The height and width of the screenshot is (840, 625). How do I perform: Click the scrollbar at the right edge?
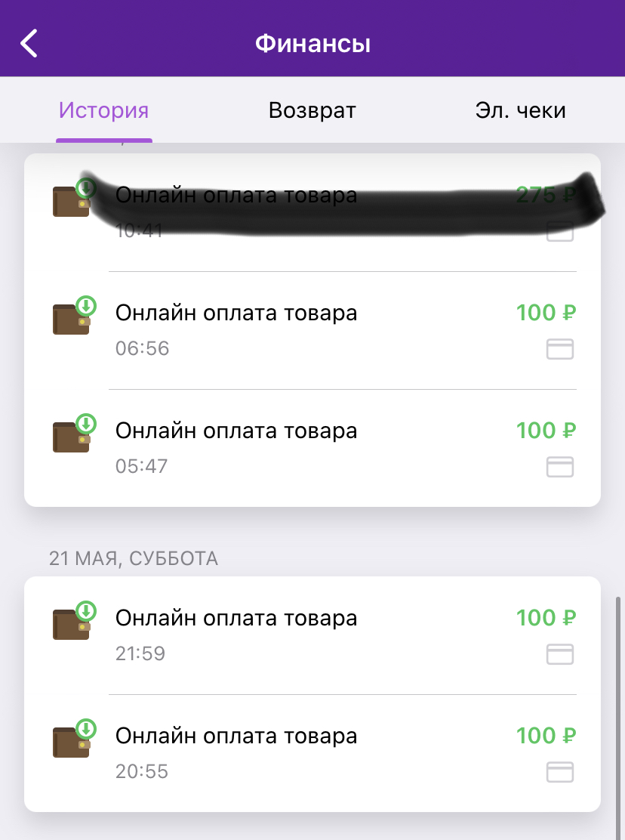pyautogui.click(x=618, y=714)
